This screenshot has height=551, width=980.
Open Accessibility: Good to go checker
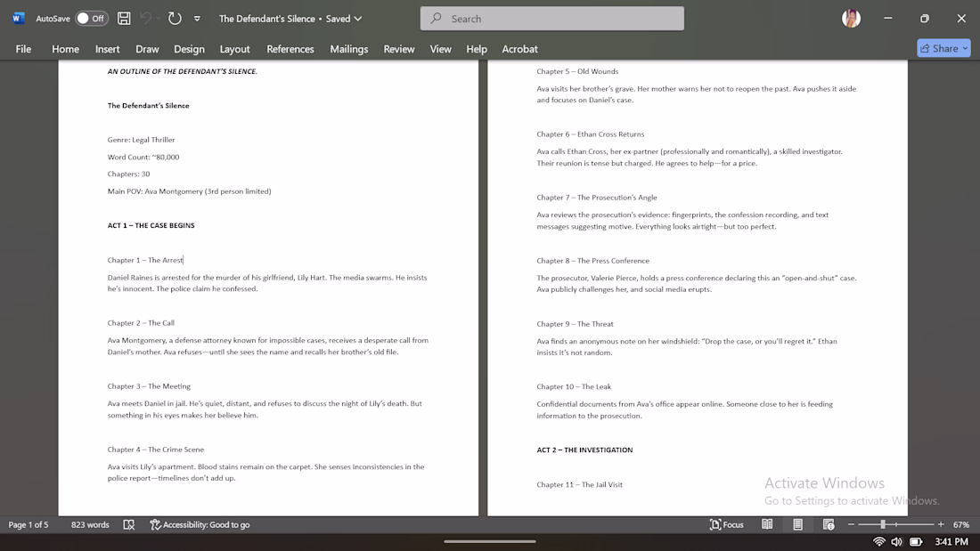coord(200,525)
